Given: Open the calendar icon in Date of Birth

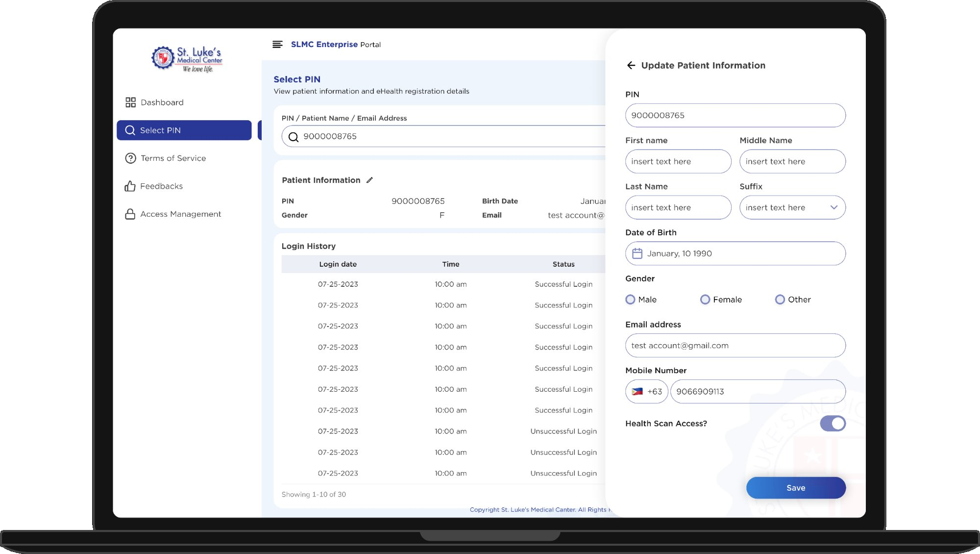Looking at the screenshot, I should pyautogui.click(x=637, y=253).
